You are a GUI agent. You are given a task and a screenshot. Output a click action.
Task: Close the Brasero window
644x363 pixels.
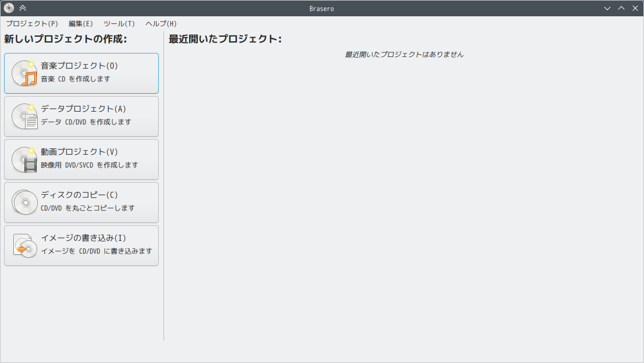click(635, 8)
